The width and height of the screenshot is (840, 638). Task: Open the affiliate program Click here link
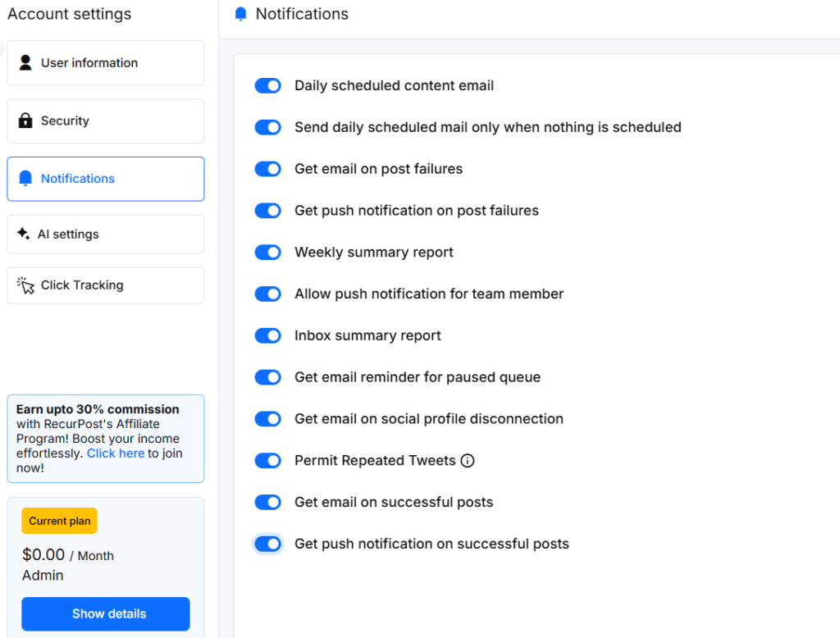(x=115, y=453)
